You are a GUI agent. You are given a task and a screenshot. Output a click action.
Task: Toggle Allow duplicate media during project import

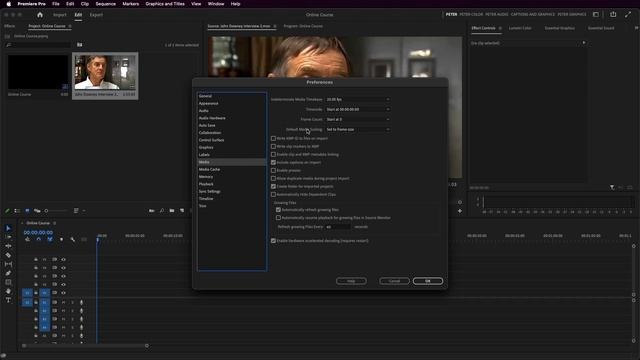click(x=273, y=178)
